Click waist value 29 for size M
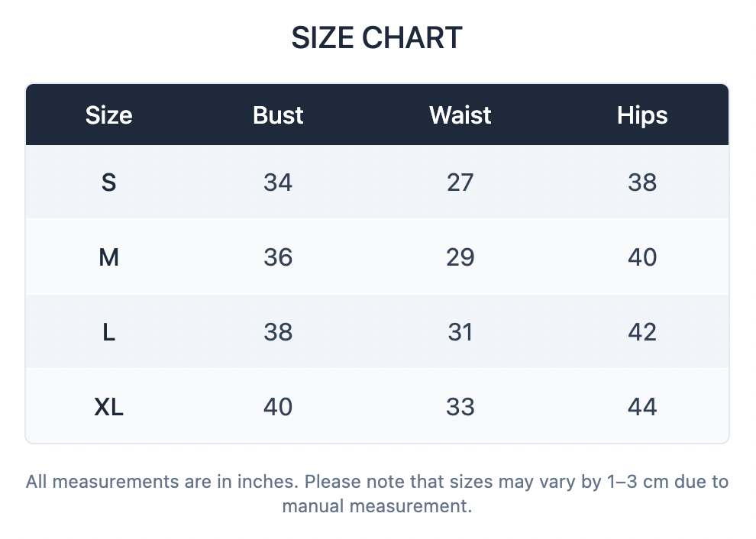The width and height of the screenshot is (756, 539). tap(460, 257)
